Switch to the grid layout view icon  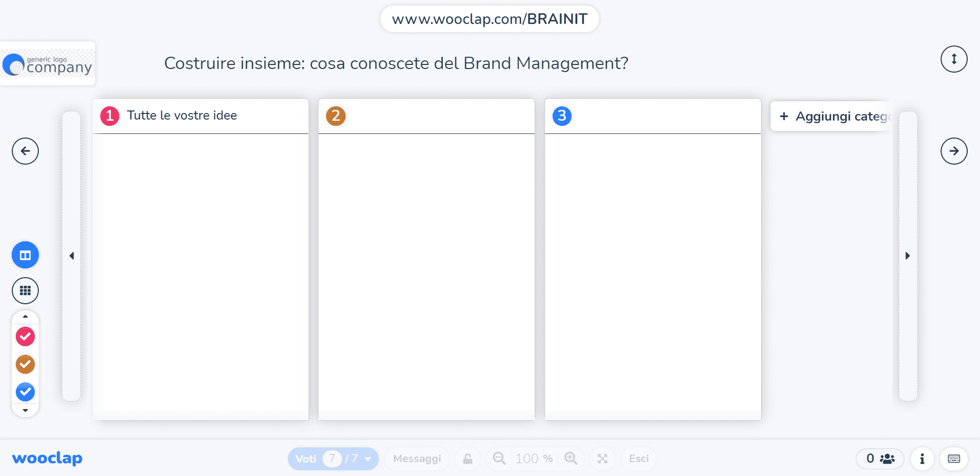click(25, 291)
